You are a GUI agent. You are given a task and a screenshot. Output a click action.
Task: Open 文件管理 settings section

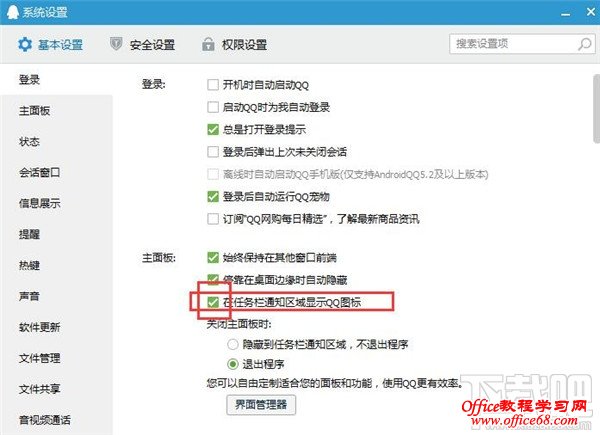[x=39, y=358]
